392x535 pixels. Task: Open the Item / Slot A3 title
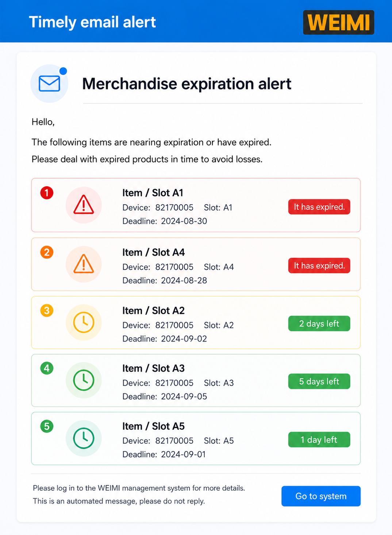tap(153, 368)
